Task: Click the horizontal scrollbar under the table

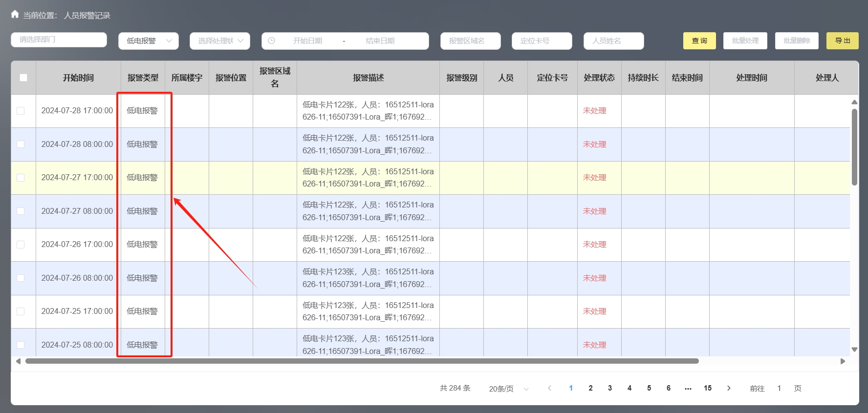Action: click(362, 361)
